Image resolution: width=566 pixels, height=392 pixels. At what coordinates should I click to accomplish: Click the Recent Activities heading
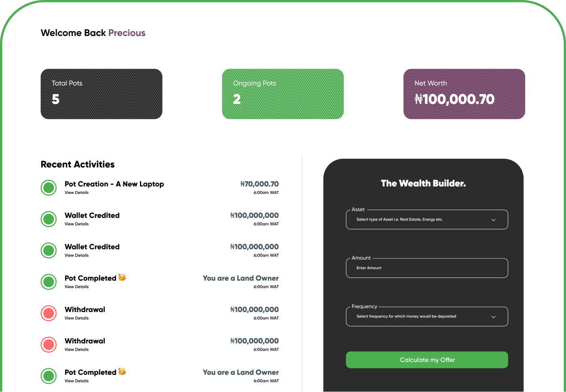[77, 164]
